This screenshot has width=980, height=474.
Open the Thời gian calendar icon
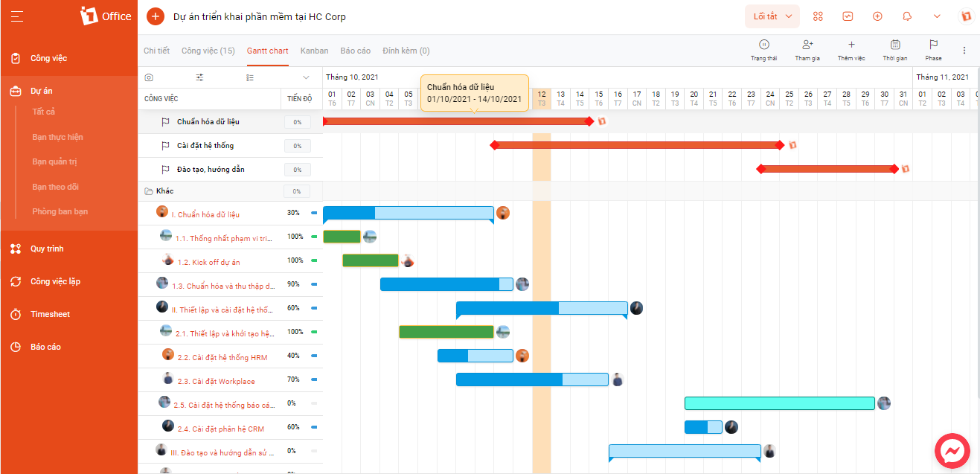coord(895,45)
